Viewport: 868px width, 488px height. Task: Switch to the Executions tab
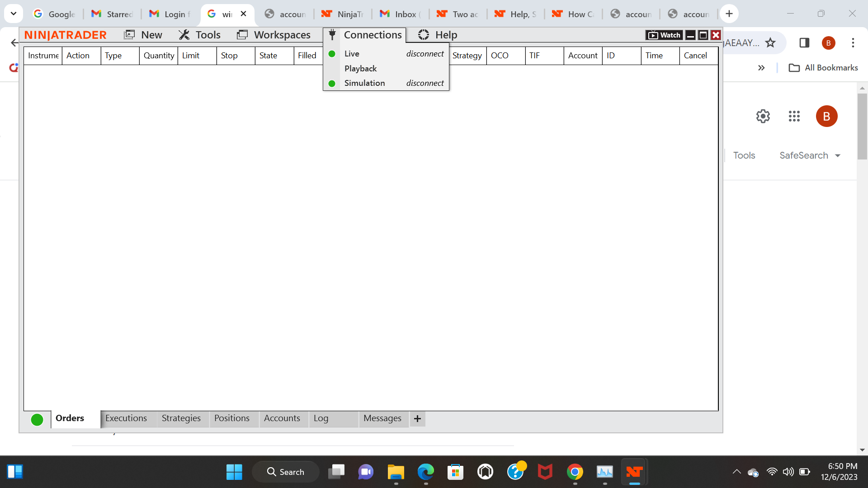coord(126,418)
